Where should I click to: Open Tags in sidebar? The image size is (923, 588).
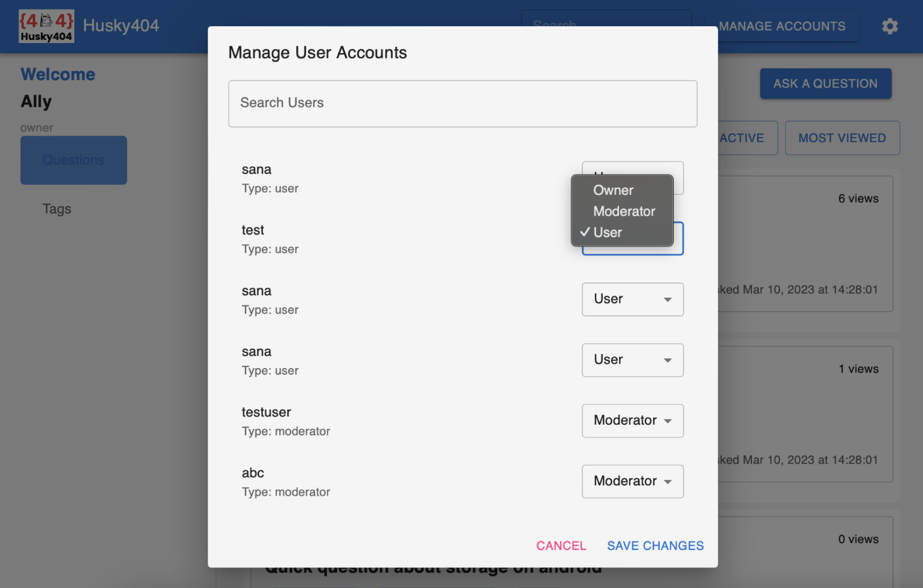click(x=57, y=209)
